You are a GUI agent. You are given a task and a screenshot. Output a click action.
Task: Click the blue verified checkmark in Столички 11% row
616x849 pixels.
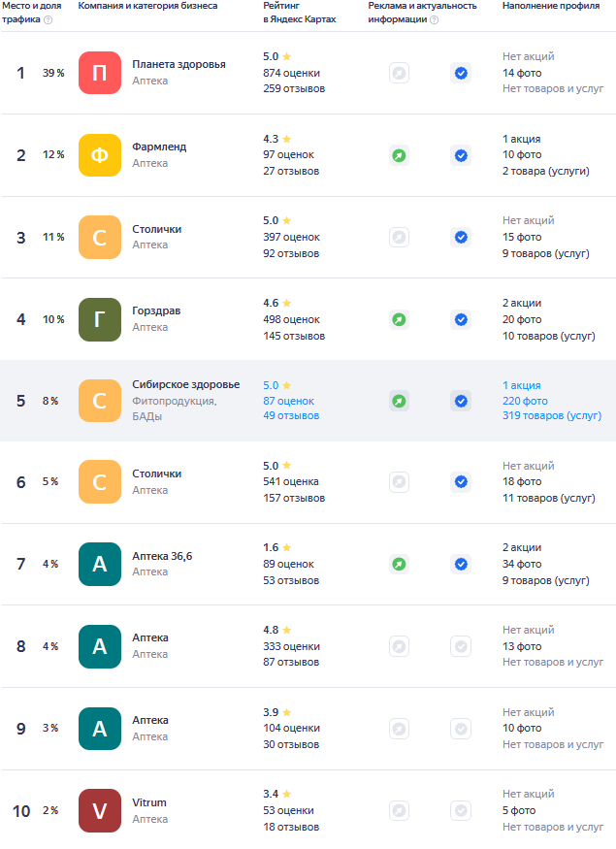click(461, 237)
